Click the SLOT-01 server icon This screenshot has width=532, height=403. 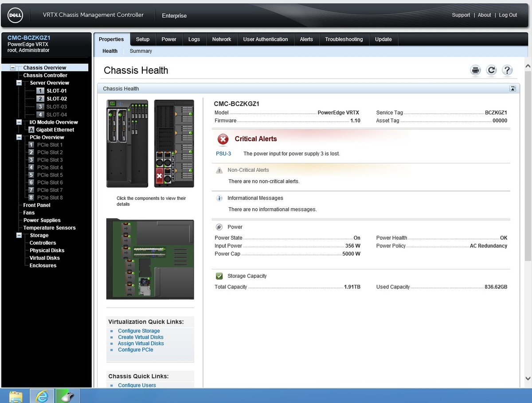40,91
